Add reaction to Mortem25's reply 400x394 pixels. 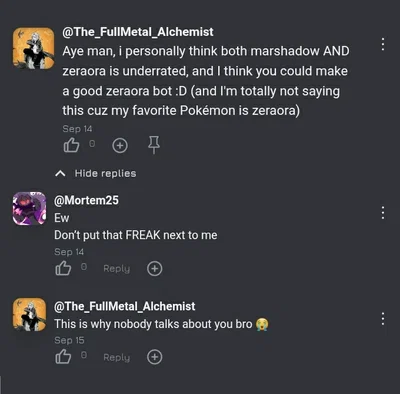[x=155, y=269]
